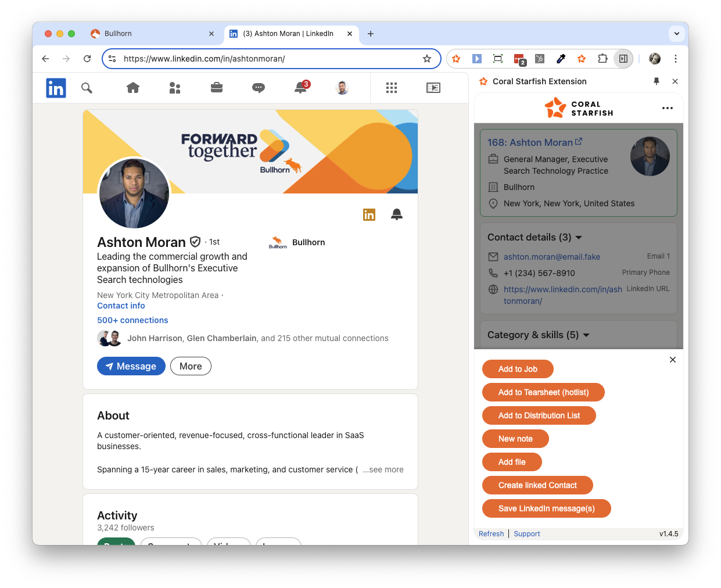
Task: Toggle the profile notification bell
Action: 397,214
